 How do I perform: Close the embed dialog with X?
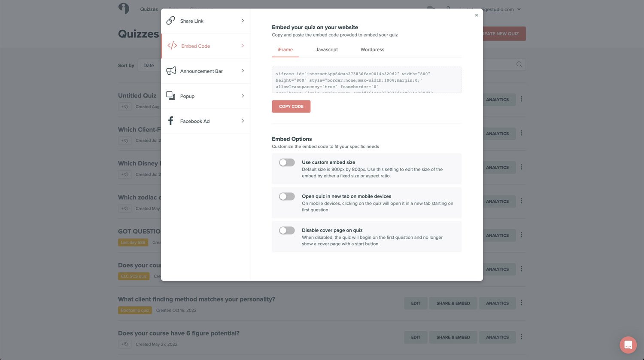(x=476, y=15)
